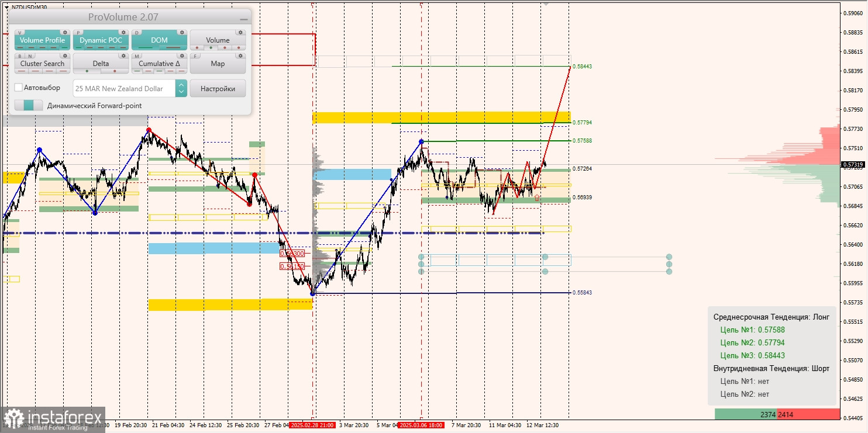Open settings gear on Volume button

240,32
